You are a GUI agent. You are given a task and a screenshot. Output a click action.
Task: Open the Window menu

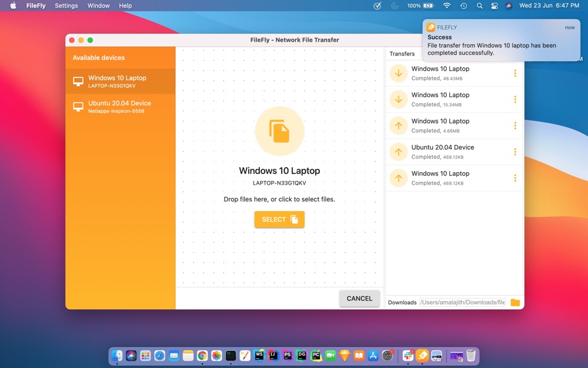pos(98,6)
